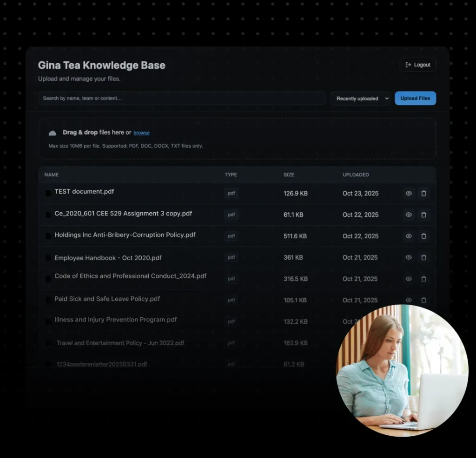Click the cloud upload icon
476x458 pixels.
coord(53,133)
